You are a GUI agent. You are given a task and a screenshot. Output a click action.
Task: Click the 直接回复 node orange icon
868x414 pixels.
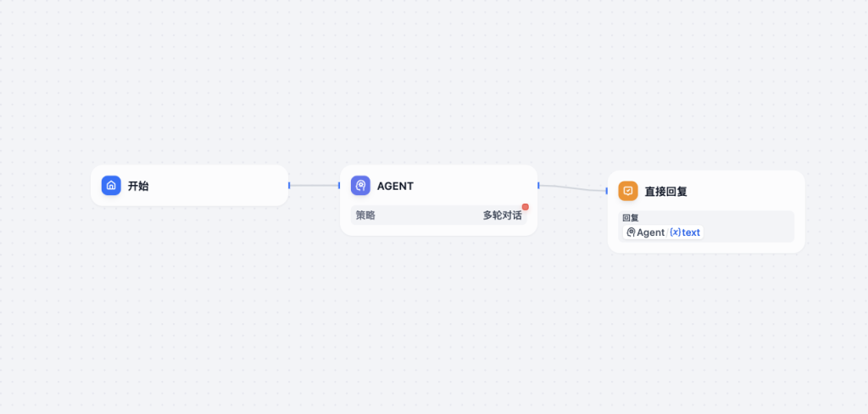(628, 191)
